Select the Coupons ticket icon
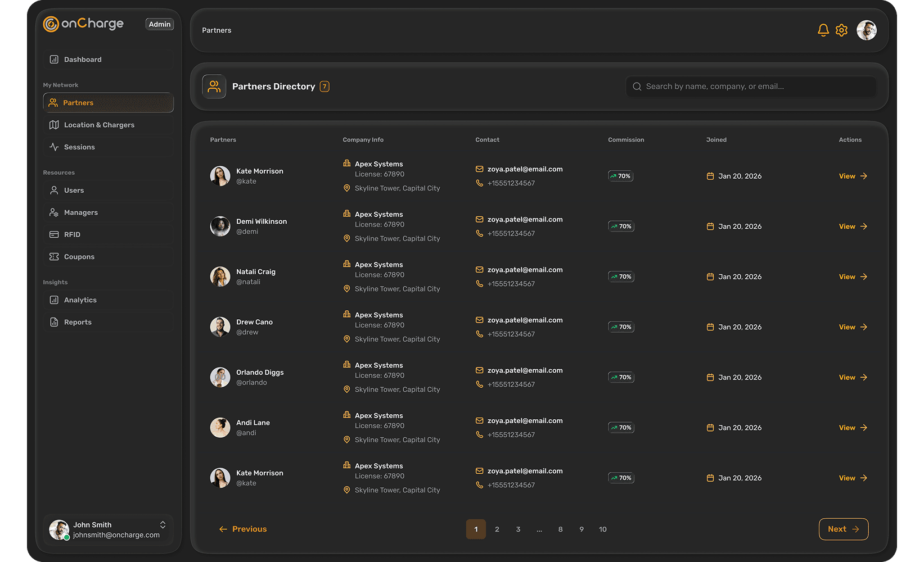 coord(53,256)
